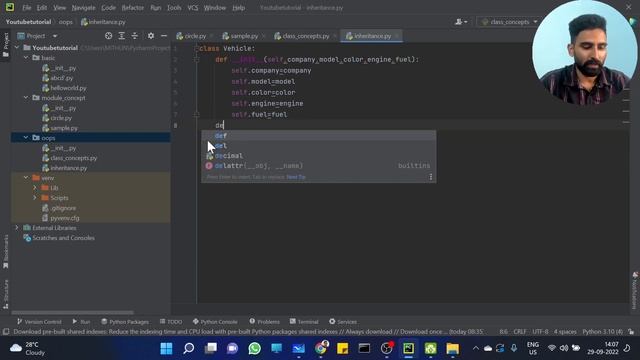
Task: Choose 'decimal' in the completion popup
Action: [318, 156]
